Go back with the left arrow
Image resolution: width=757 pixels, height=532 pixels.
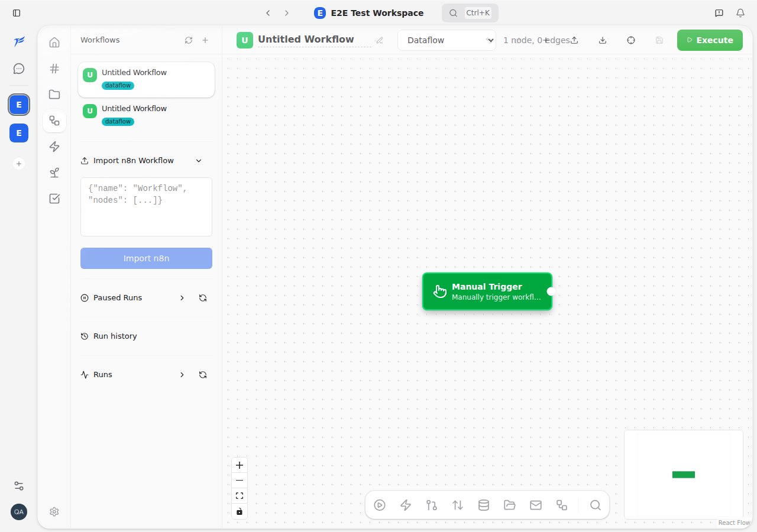click(x=268, y=13)
